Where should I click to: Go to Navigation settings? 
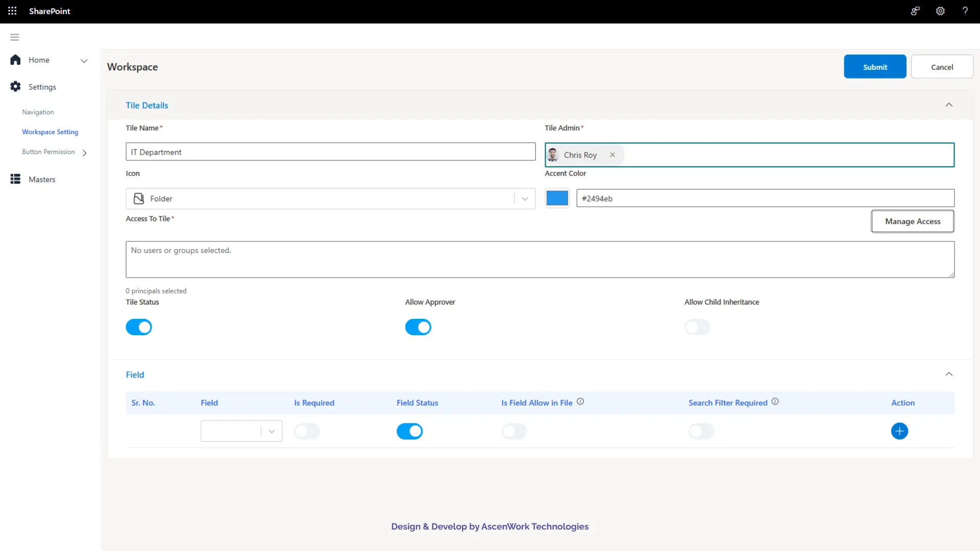tap(38, 112)
